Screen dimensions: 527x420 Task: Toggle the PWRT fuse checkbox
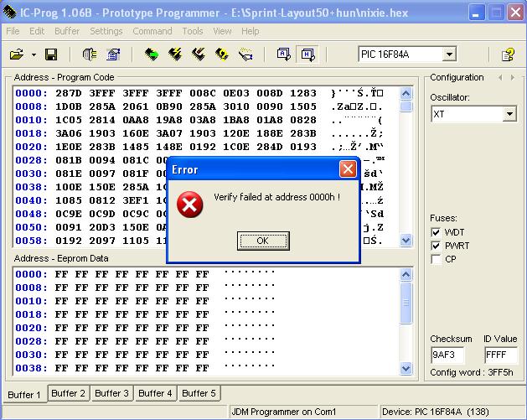[x=436, y=246]
